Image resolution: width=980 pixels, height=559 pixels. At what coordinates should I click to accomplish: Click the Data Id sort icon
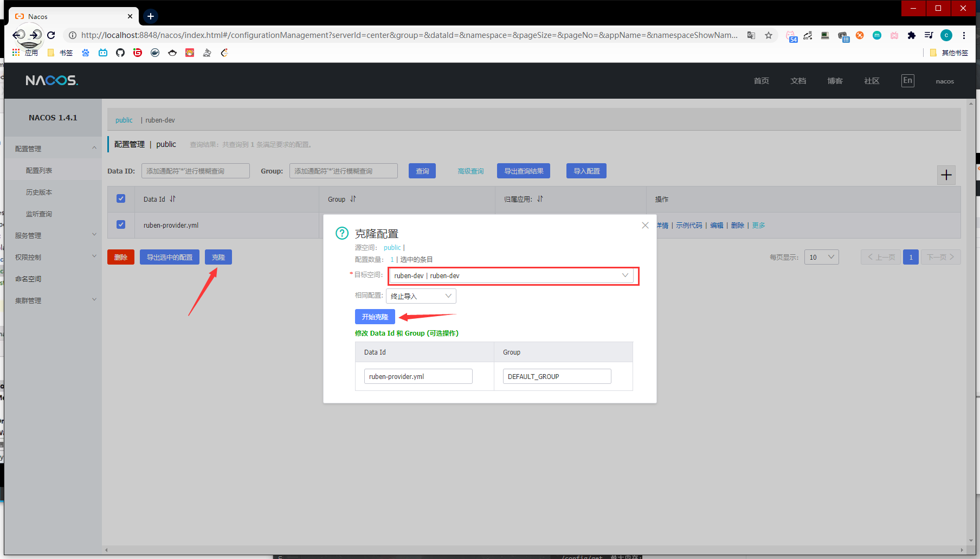(x=173, y=199)
